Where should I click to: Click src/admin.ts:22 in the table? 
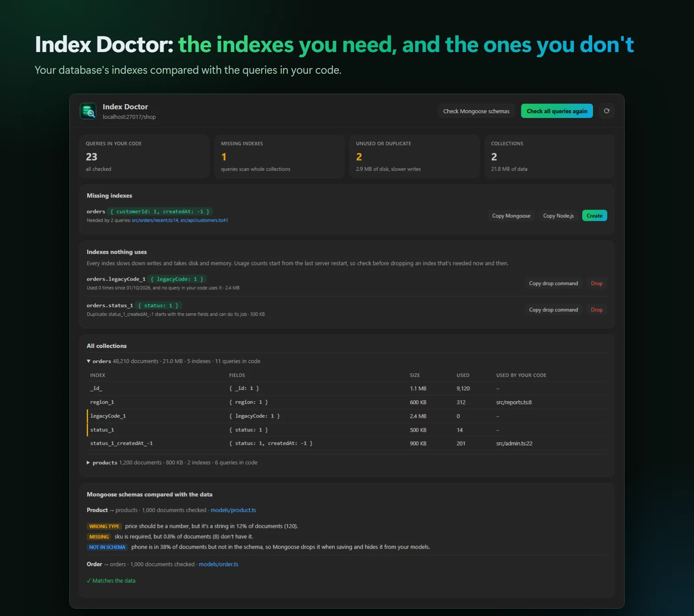click(x=514, y=443)
